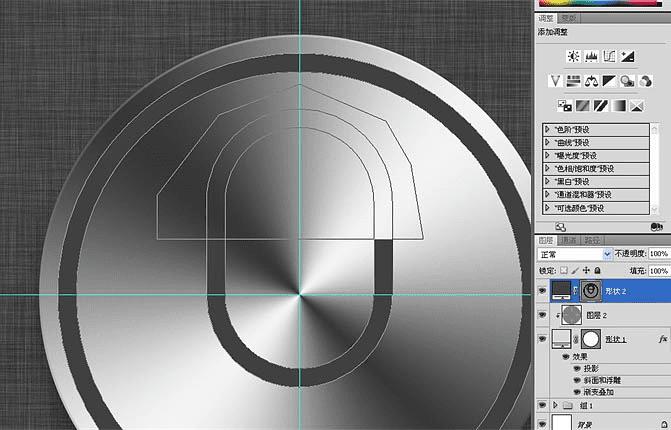671x430 pixels.
Task: Add a Threshold adjustment
Action: (x=600, y=106)
